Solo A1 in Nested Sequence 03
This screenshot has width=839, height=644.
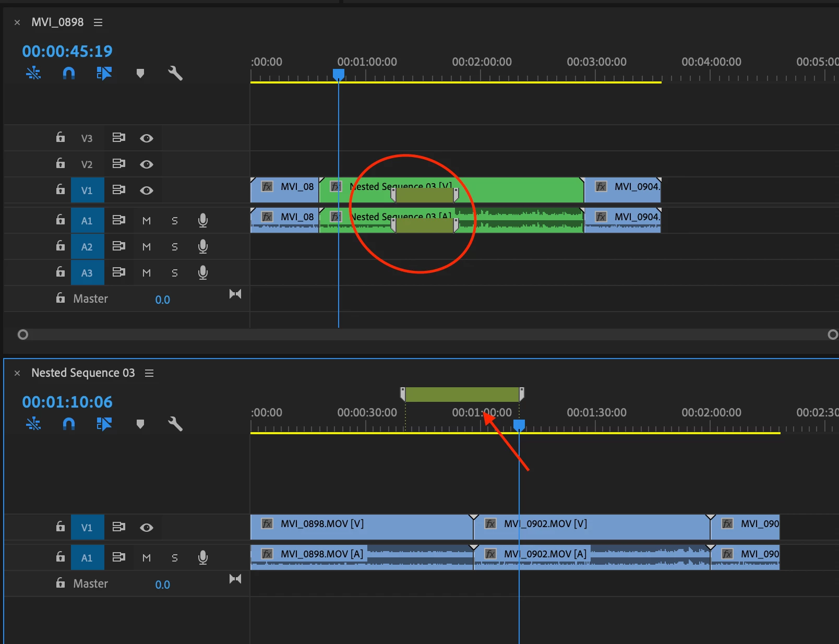click(x=175, y=558)
